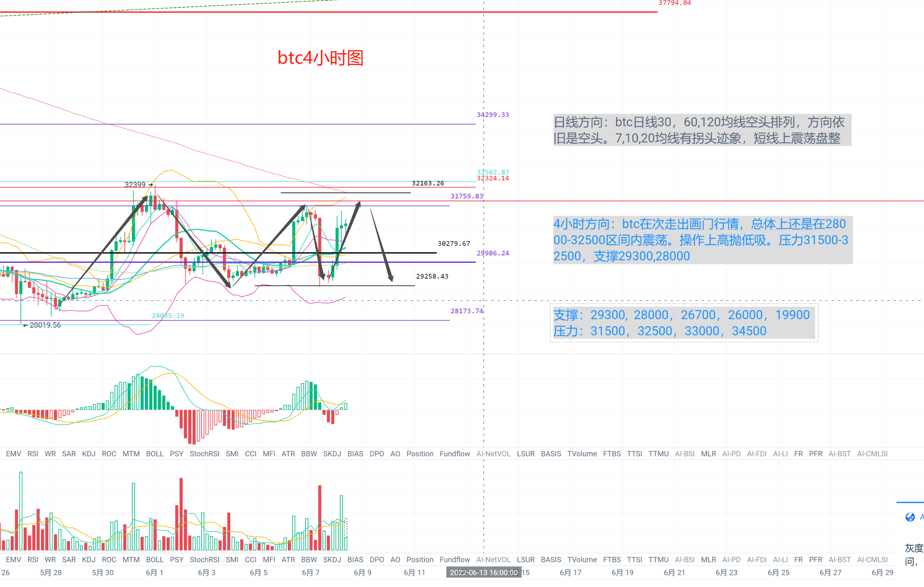Select SAR indicator below the MACD pane
The width and height of the screenshot is (924, 587).
69,454
